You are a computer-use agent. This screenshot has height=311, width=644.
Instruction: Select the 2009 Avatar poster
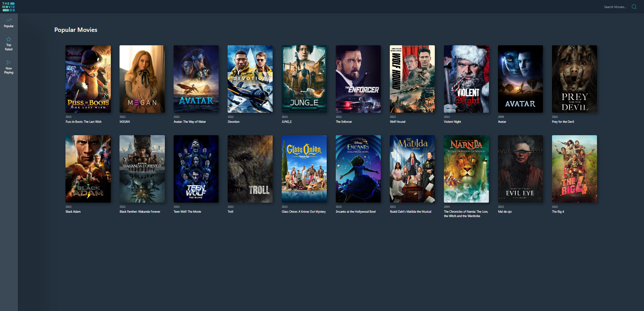tap(520, 79)
